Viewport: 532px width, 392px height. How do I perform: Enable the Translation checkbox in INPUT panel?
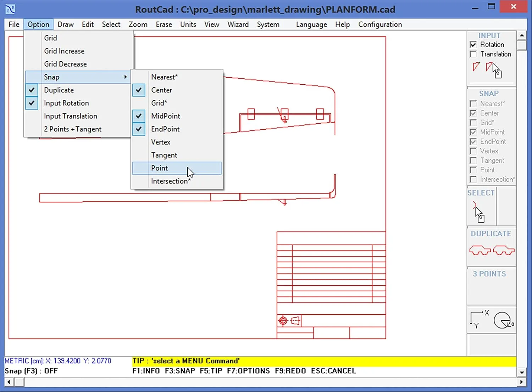(473, 54)
